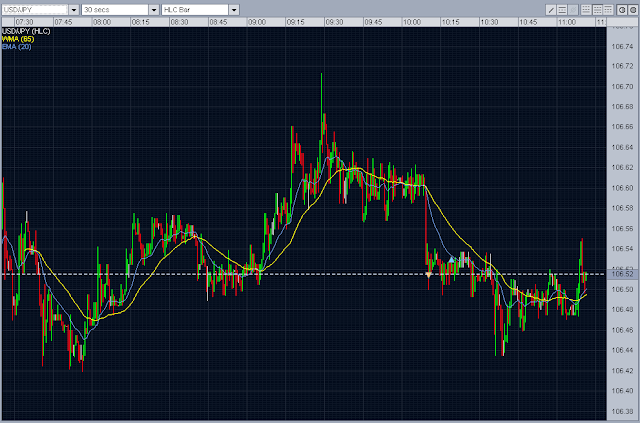Expand the 30 secs interval dropdown
640x423 pixels.
[x=154, y=10]
